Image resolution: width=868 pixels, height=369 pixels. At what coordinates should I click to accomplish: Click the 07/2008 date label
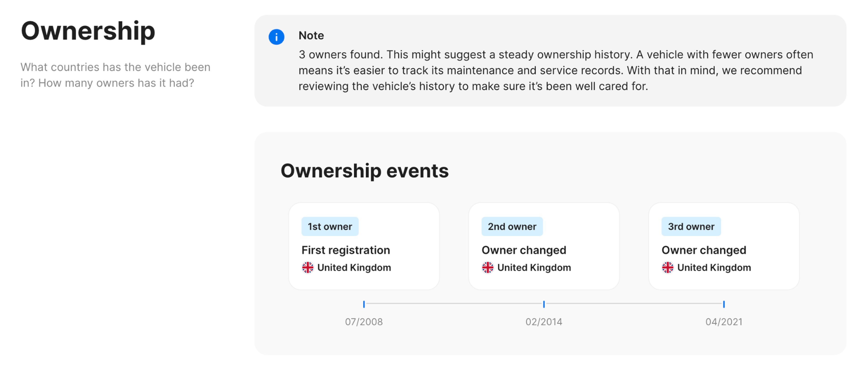click(364, 322)
